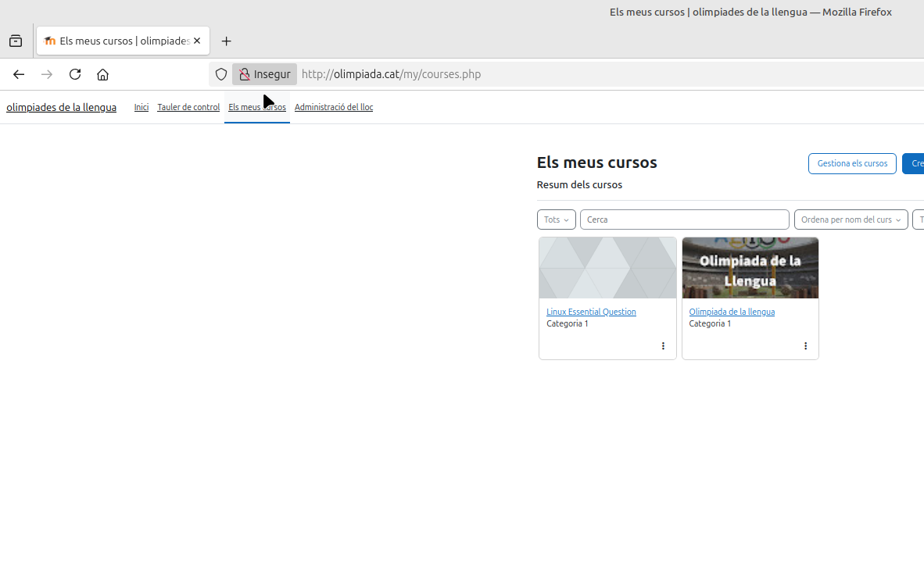Image resolution: width=924 pixels, height=564 pixels.
Task: Open 'Ordena per nom del curs' dropdown
Action: pos(851,220)
